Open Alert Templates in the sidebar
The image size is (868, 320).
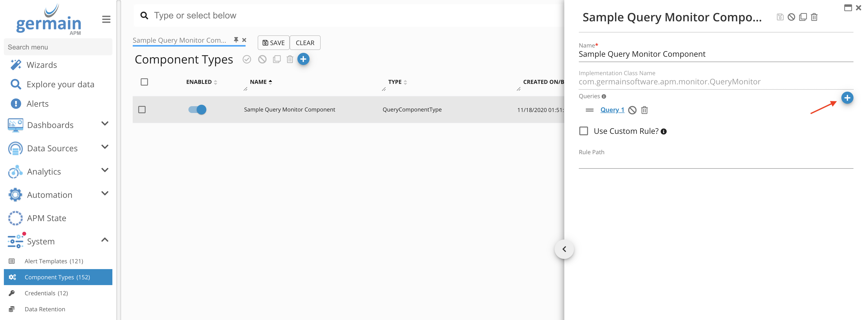[x=54, y=261]
